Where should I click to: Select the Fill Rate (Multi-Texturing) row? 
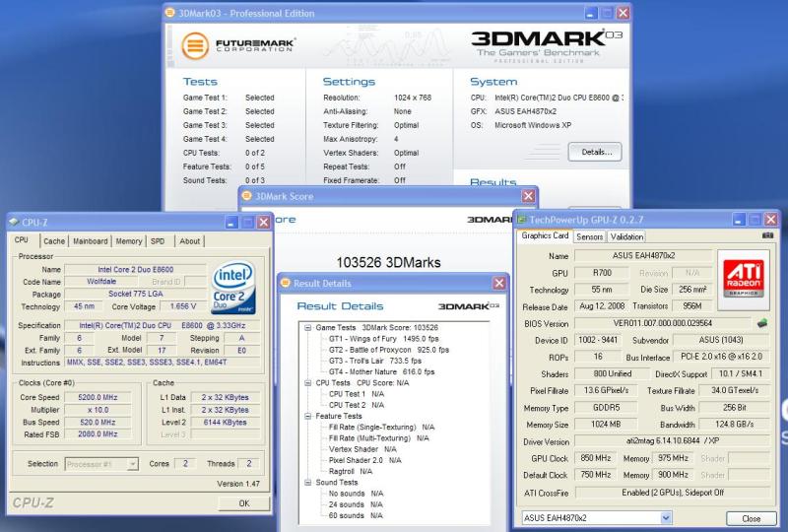(378, 438)
